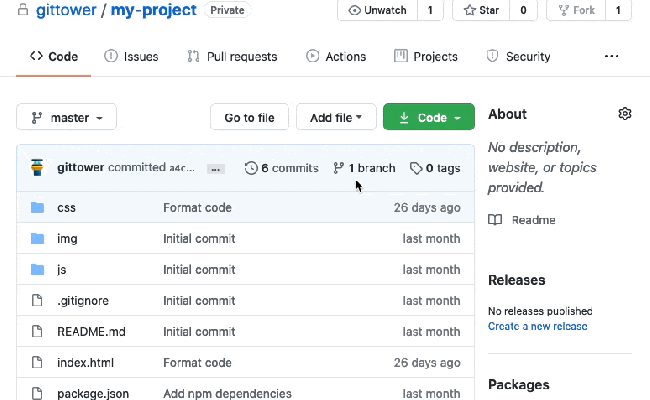Viewport: 650px width, 400px height.
Task: Switch to the Code tab
Action: pyautogui.click(x=53, y=56)
